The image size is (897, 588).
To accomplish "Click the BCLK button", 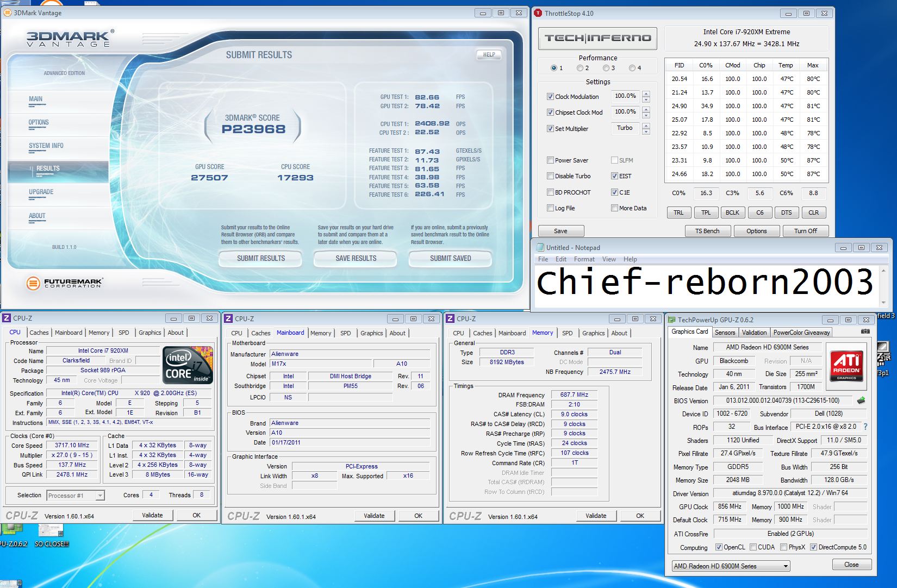I will pos(732,212).
